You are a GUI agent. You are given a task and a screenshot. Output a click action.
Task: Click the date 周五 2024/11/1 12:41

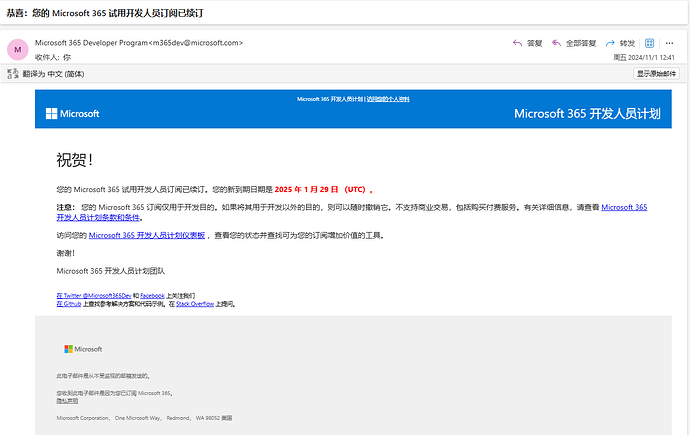[644, 57]
